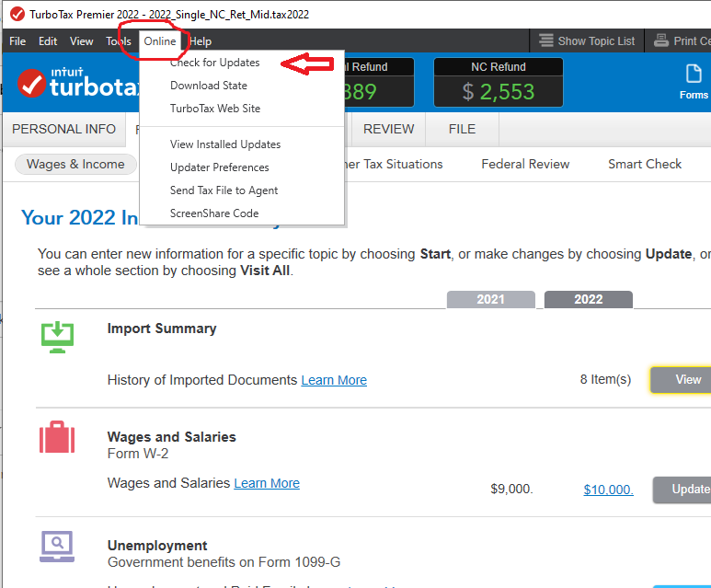Close the Online menu via its header

(160, 41)
